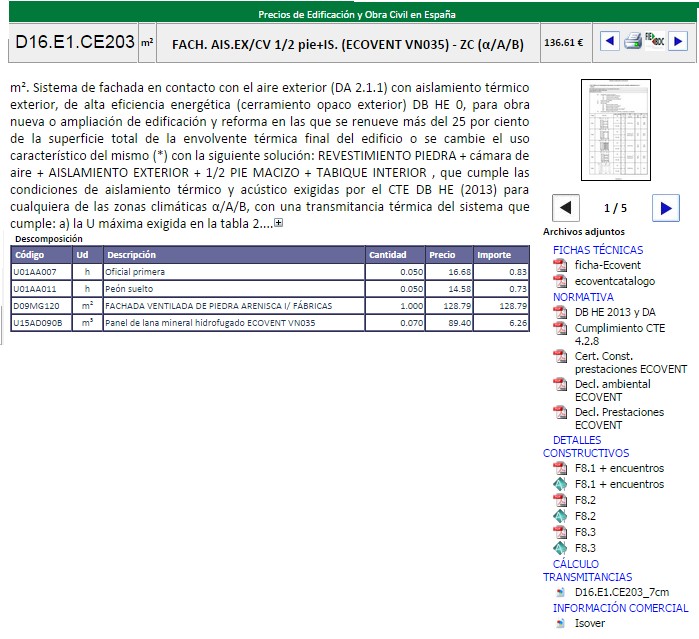Select FACHADA VENTILADA DE PIEDRA ARENISCA row

(x=270, y=306)
